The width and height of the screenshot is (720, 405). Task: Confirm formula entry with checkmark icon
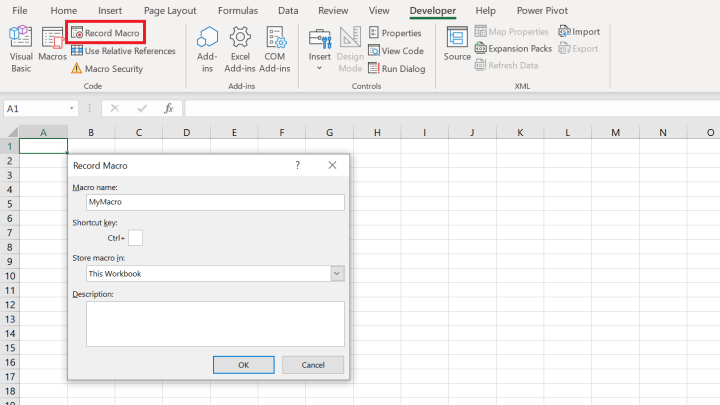point(142,108)
